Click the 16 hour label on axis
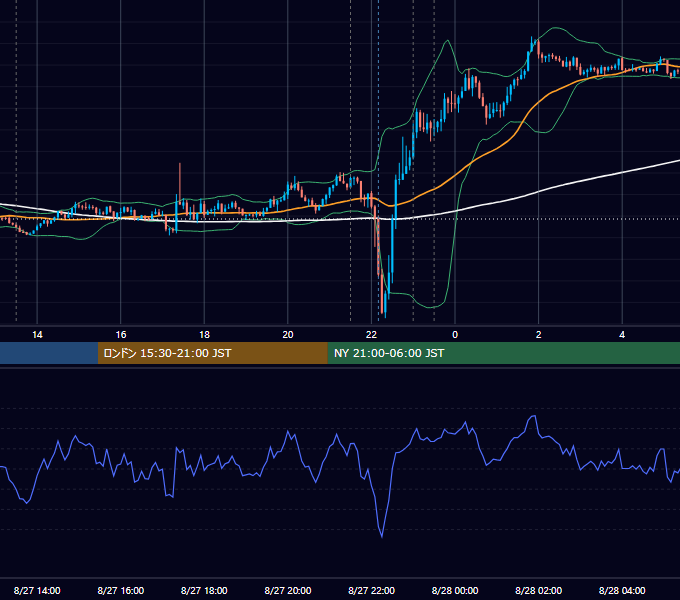 [x=121, y=335]
